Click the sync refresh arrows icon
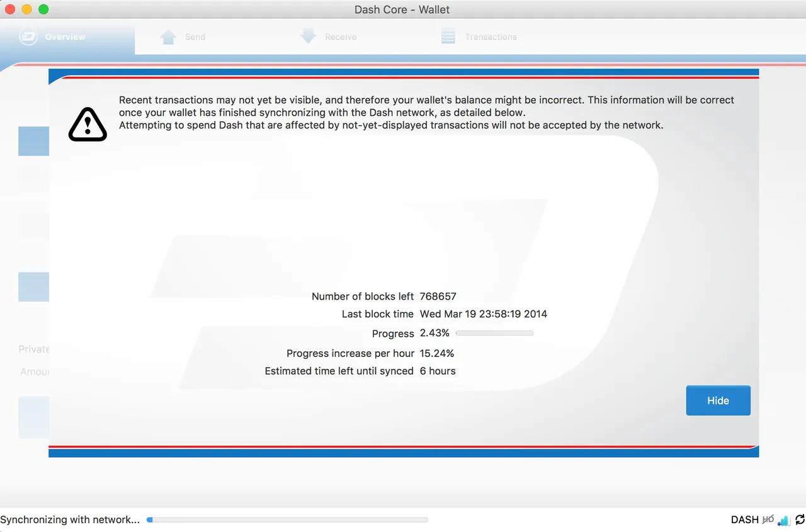Screen dimensions: 806x532 click(x=800, y=520)
